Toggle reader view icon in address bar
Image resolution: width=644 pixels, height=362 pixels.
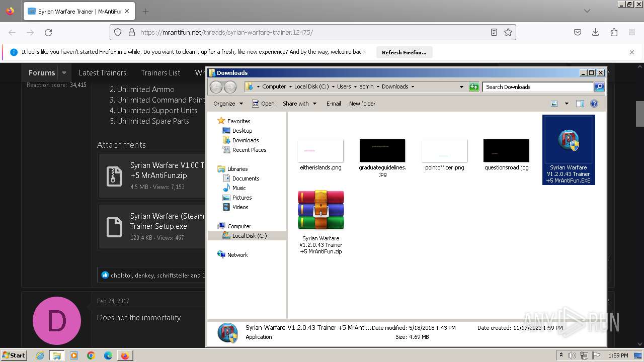point(494,32)
